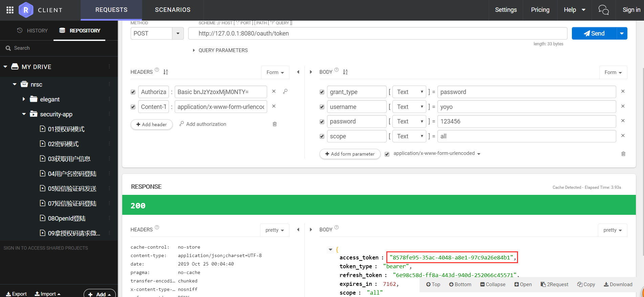Edit authorization with the key icon
The width and height of the screenshot is (644, 297).
tap(285, 91)
